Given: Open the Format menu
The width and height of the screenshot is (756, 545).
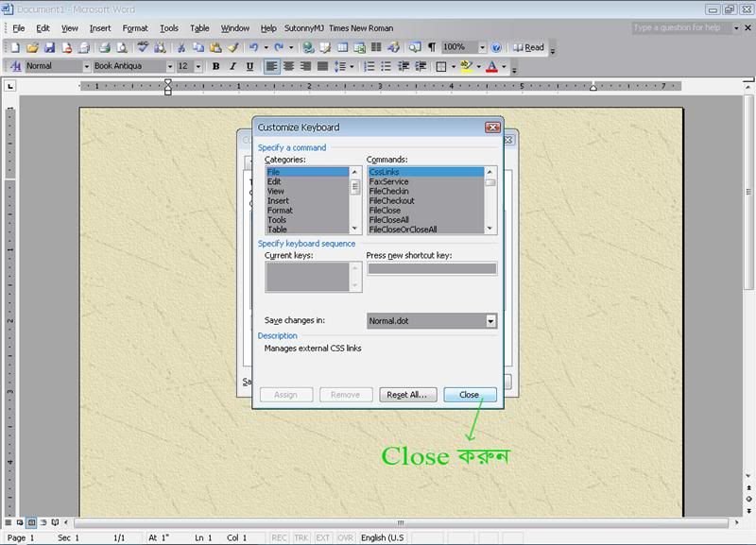Looking at the screenshot, I should (x=135, y=28).
